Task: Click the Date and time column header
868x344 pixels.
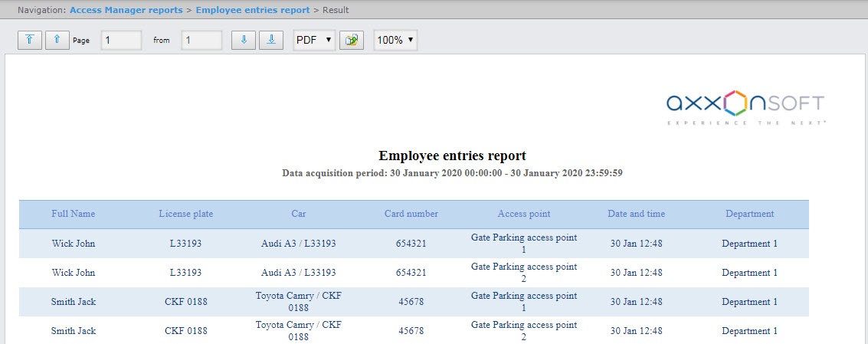Action: (637, 214)
